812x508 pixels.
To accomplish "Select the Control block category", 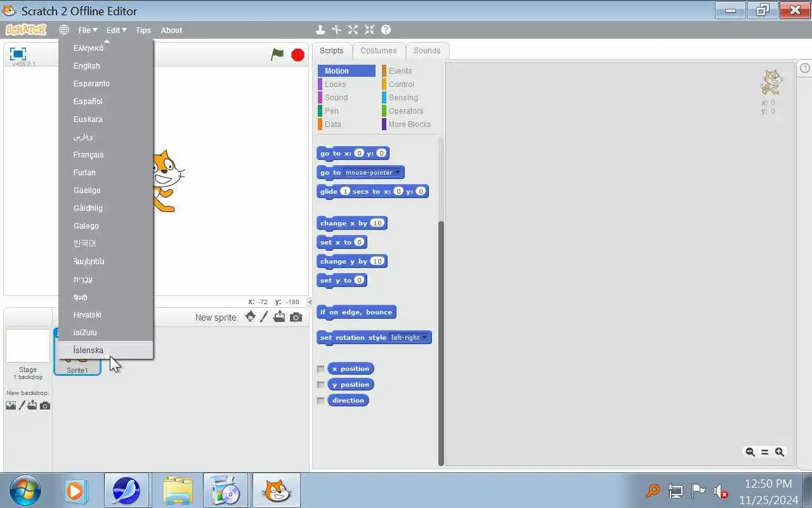I will pyautogui.click(x=402, y=84).
